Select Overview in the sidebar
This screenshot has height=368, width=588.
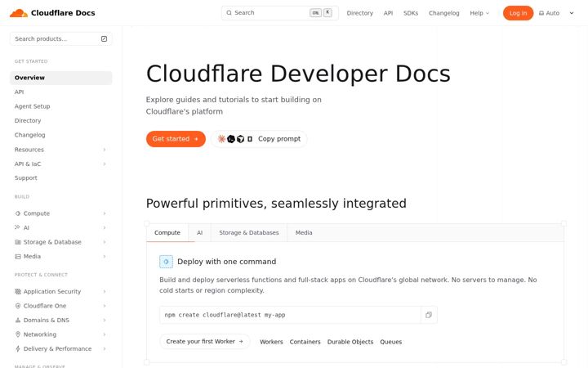click(x=60, y=78)
